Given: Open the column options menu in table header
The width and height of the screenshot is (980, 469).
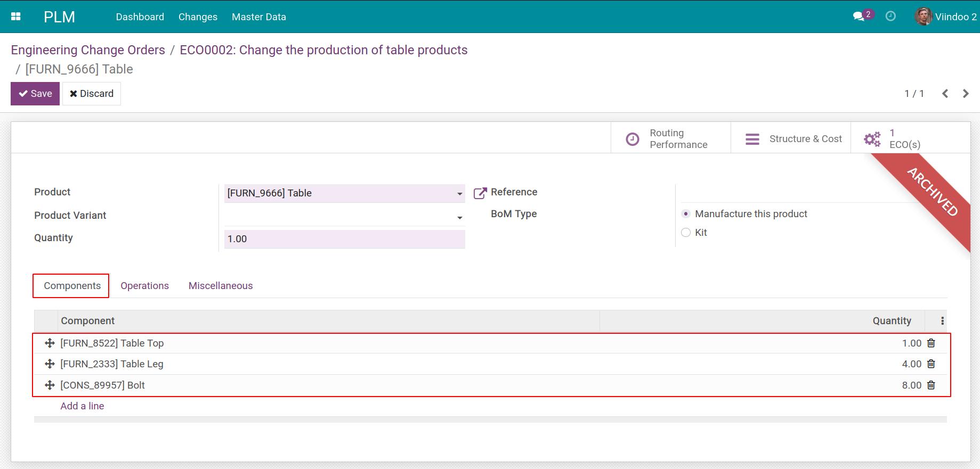Looking at the screenshot, I should pos(942,321).
